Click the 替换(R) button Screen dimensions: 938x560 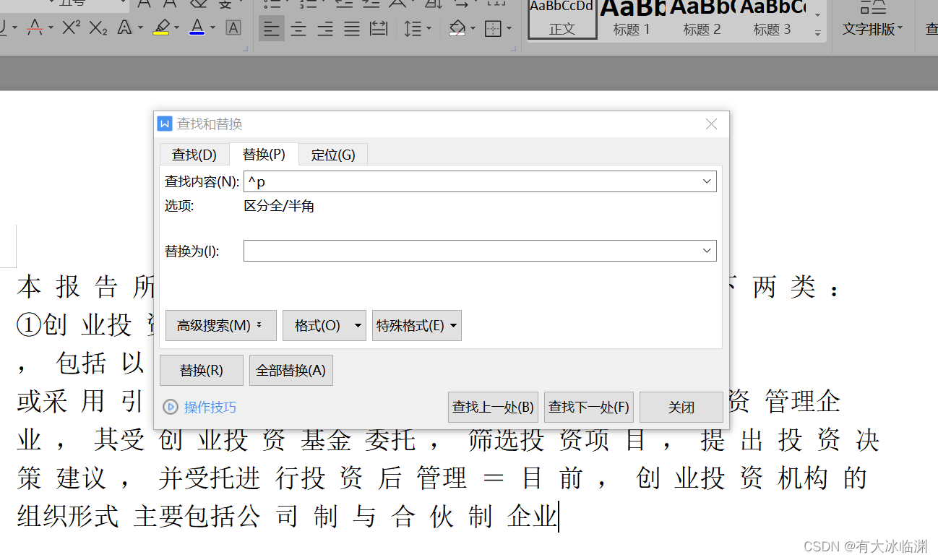click(202, 371)
